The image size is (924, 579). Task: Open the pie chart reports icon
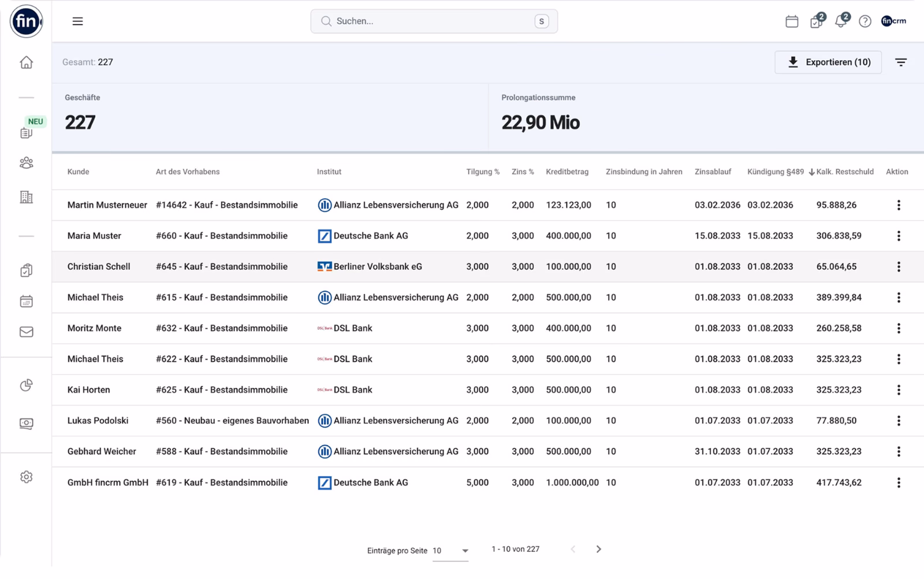pos(27,385)
